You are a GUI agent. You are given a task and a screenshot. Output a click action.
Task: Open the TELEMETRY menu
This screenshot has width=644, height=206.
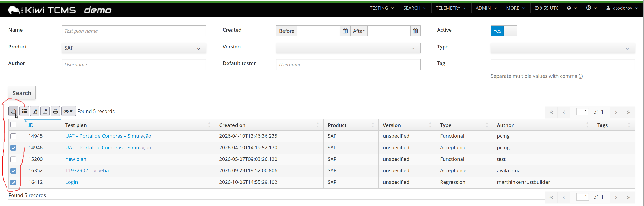[x=451, y=8]
